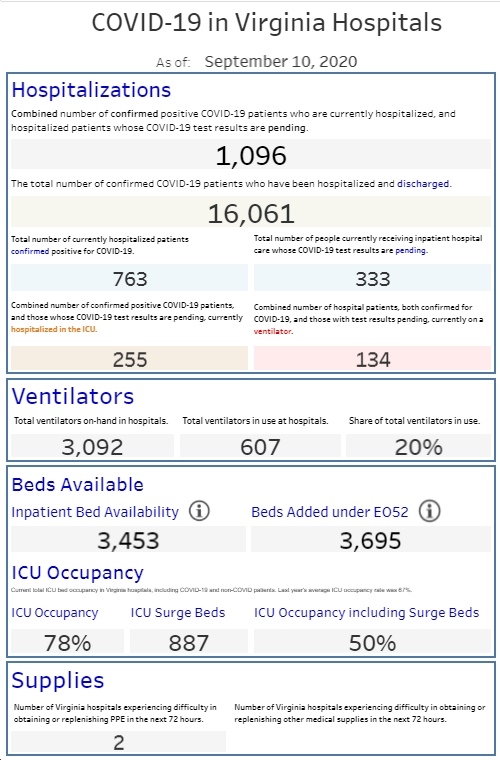Click the 255 ICU patients tile

click(129, 358)
